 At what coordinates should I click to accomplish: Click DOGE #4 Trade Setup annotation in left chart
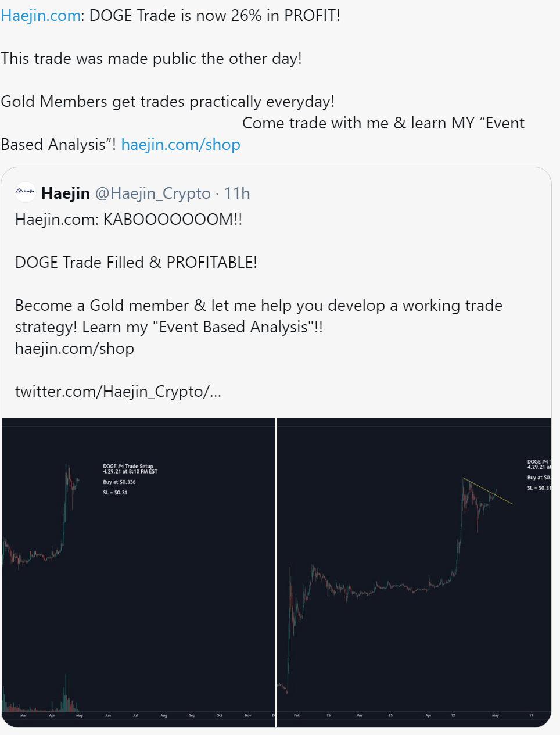(130, 469)
